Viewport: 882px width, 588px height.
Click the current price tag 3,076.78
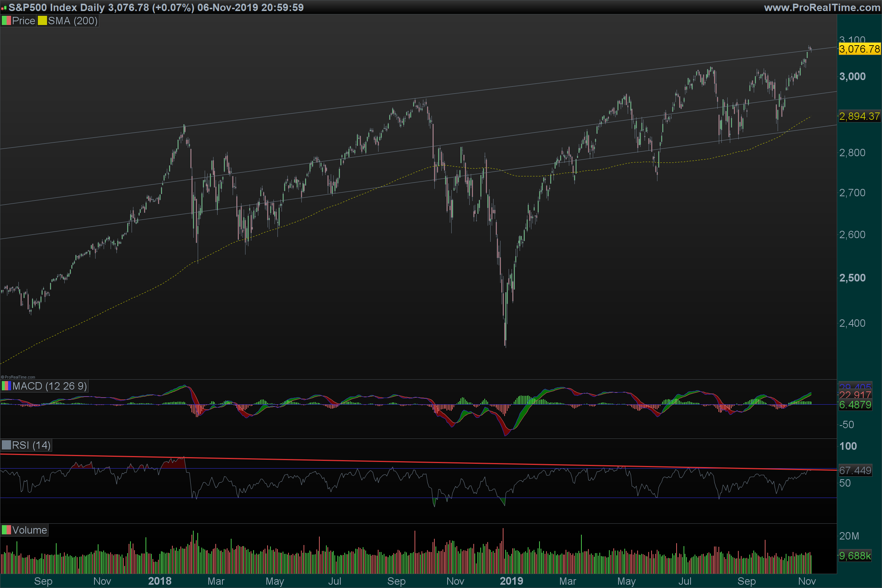click(x=860, y=49)
